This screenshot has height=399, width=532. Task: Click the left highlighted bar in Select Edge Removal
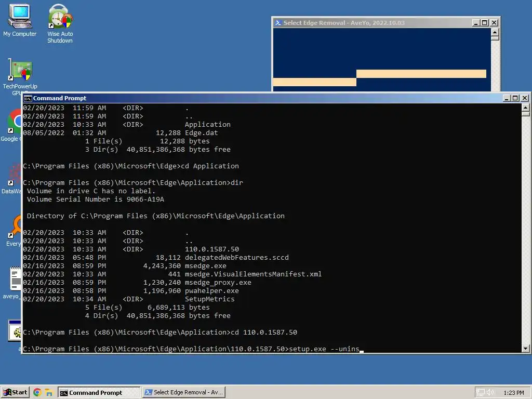click(314, 82)
